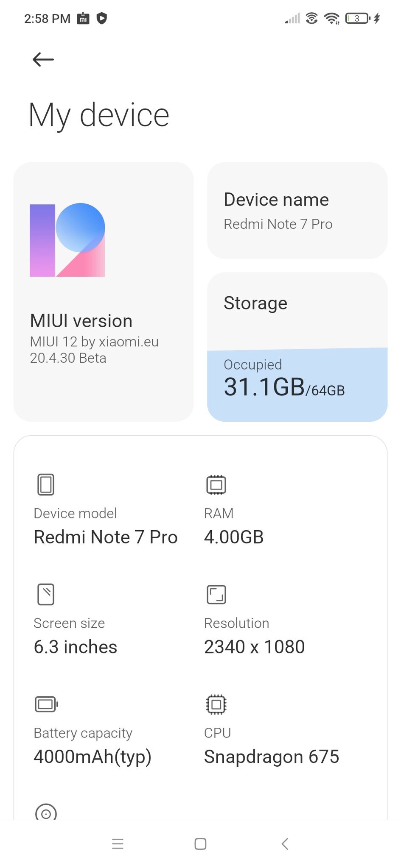The width and height of the screenshot is (401, 868).
Task: Open the Storage card
Action: 297,347
